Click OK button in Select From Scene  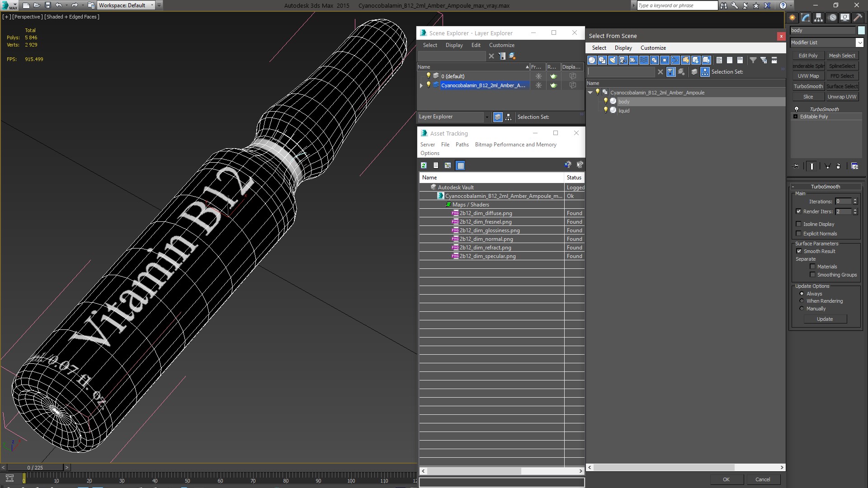tap(726, 479)
